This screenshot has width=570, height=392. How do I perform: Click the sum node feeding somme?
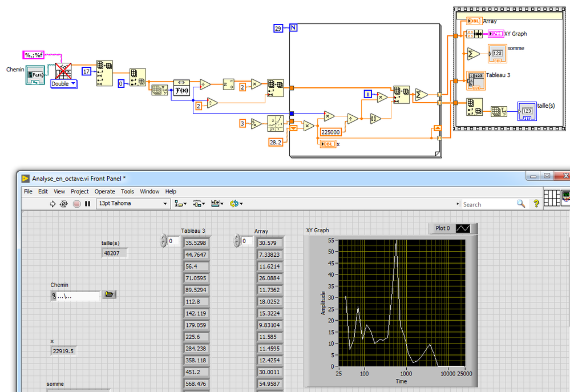click(x=473, y=54)
